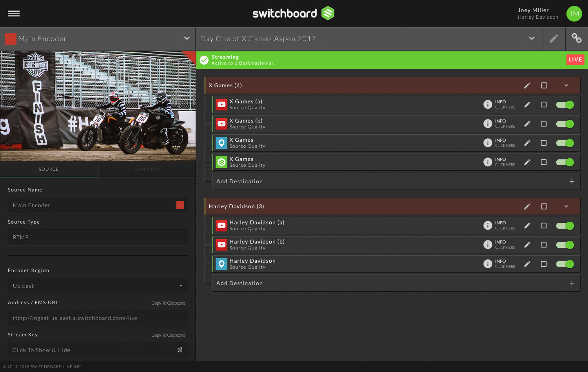The image size is (588, 372).
Task: Turn off the X Games (b) toggle
Action: [x=565, y=124]
